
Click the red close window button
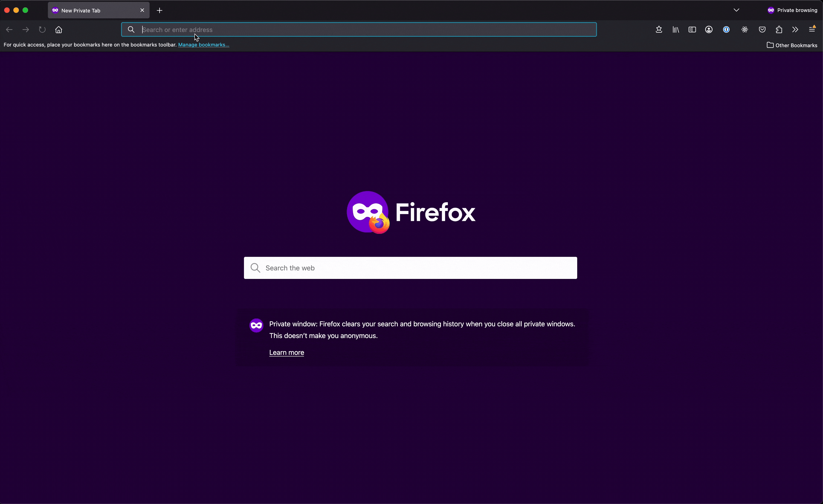click(7, 10)
